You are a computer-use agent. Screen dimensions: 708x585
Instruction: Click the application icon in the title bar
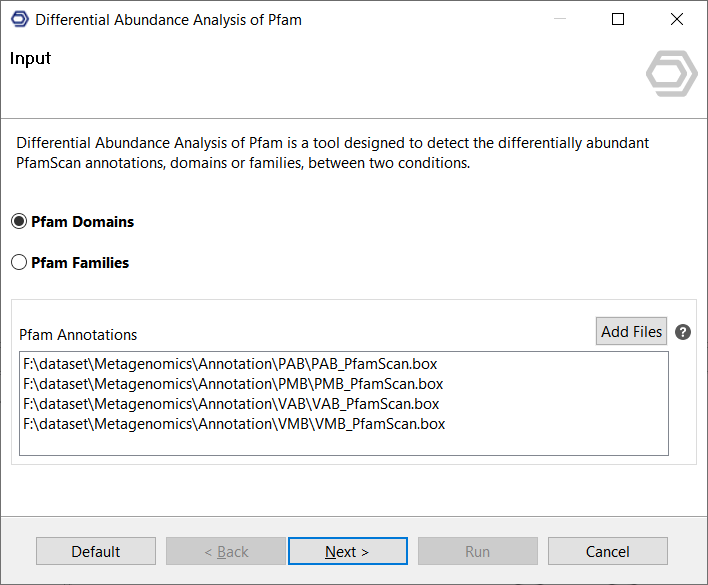click(x=19, y=19)
